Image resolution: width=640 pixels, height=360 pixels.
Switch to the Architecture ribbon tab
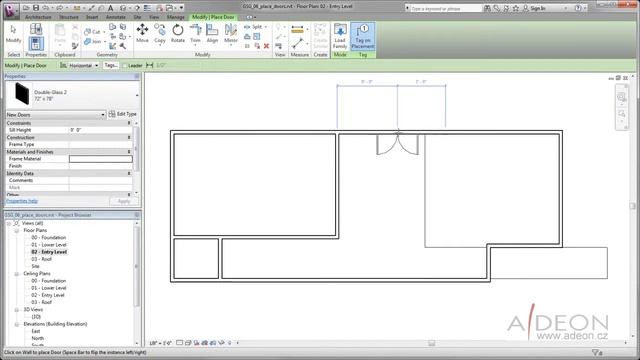38,17
